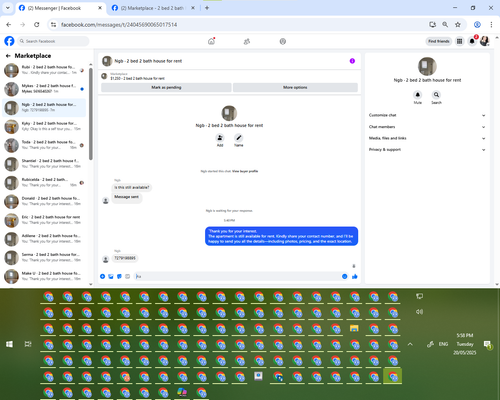This screenshot has height=400, width=500.
Task: Open taskbar volume speaker icon
Action: click(x=419, y=312)
